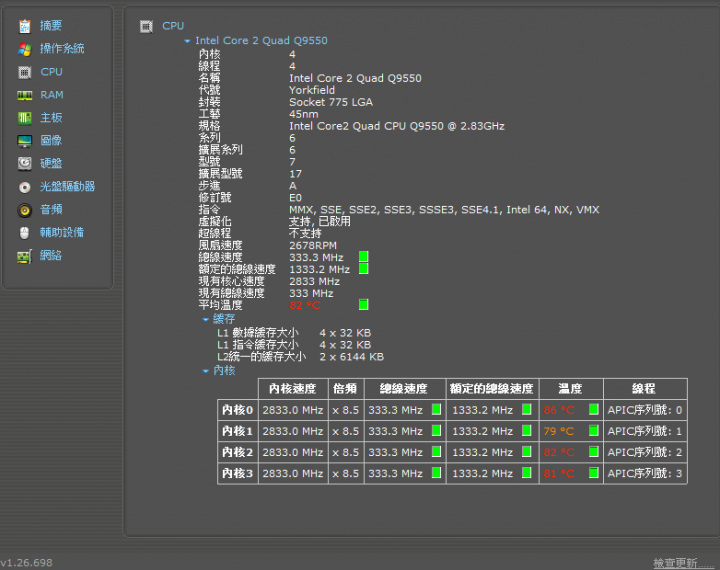Open 操作系統 section
Image resolution: width=720 pixels, height=570 pixels.
coord(62,49)
